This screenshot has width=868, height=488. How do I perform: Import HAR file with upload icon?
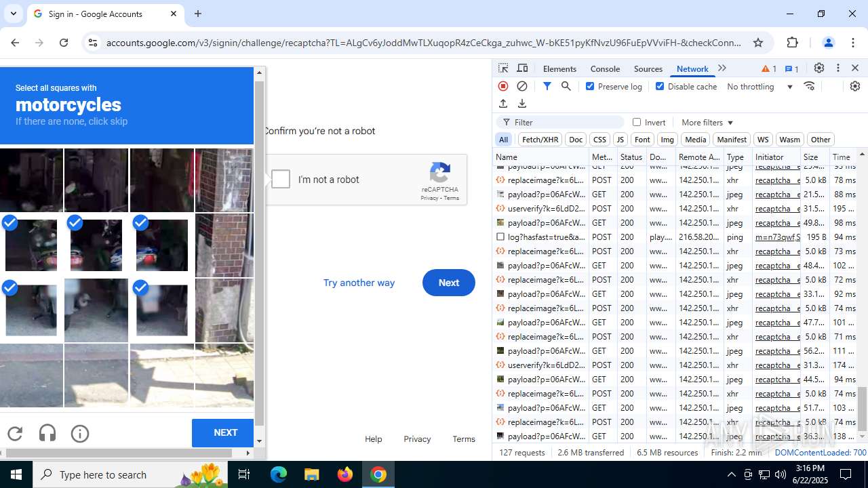pyautogui.click(x=503, y=104)
